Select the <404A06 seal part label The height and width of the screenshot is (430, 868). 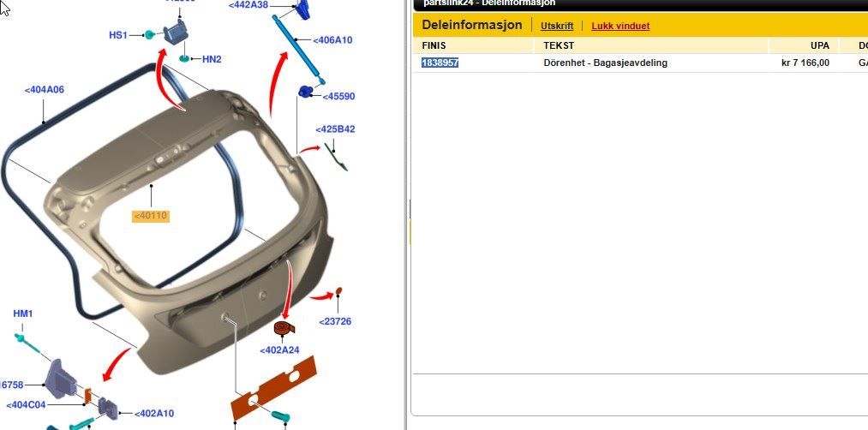[45, 90]
